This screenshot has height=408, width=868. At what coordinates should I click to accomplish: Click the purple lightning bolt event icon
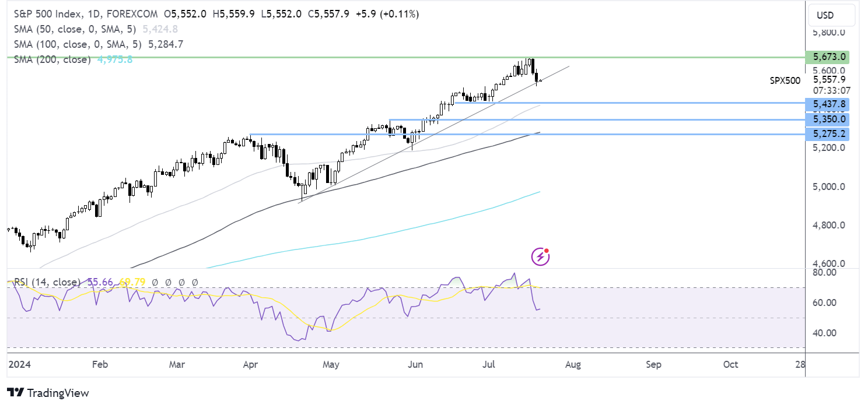[541, 256]
